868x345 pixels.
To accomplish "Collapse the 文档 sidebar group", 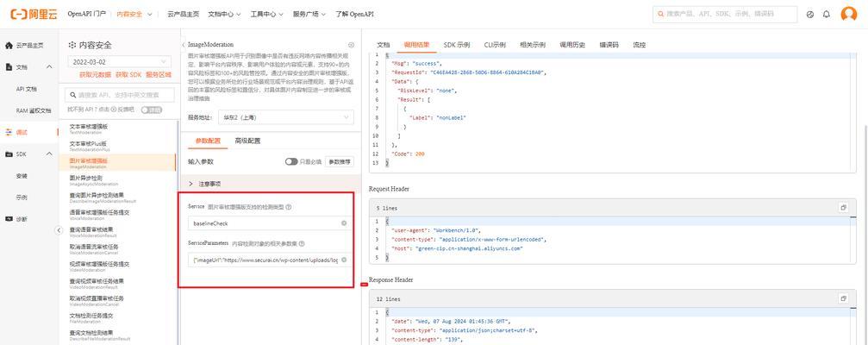I will (x=49, y=67).
